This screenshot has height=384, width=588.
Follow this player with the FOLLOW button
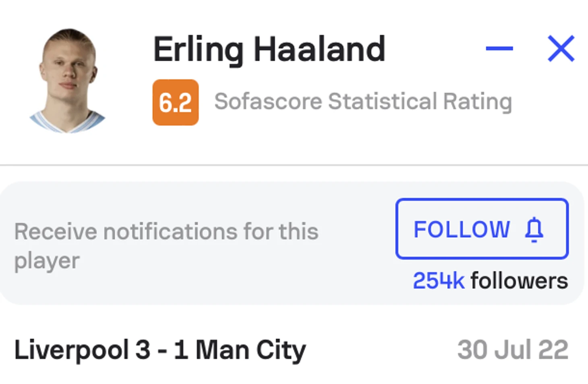click(x=482, y=228)
